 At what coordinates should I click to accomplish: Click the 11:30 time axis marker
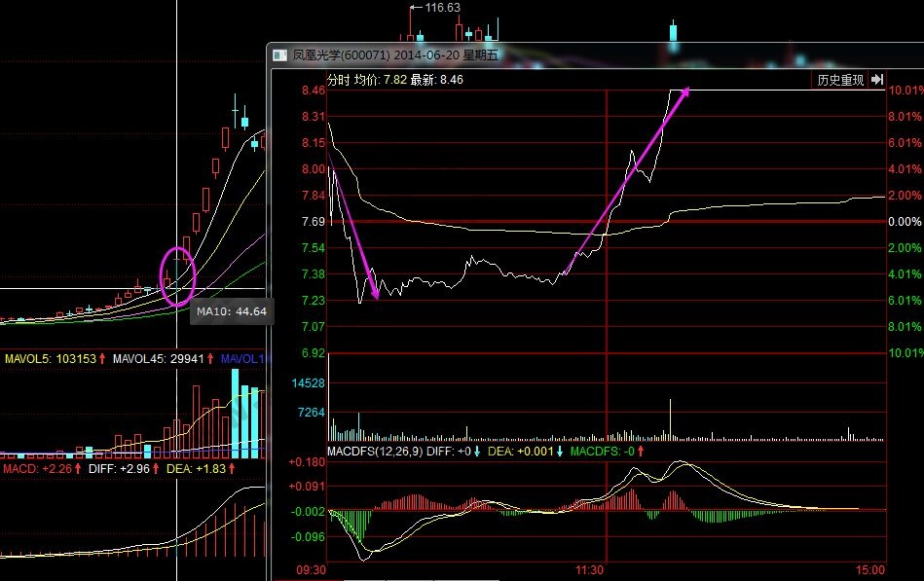pos(589,570)
